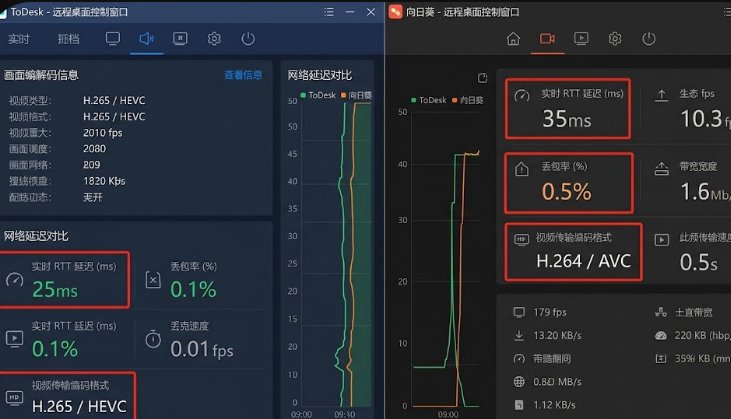Click the packet loss icon beside 0.1% in ToDesk
The width and height of the screenshot is (731, 419).
click(153, 280)
